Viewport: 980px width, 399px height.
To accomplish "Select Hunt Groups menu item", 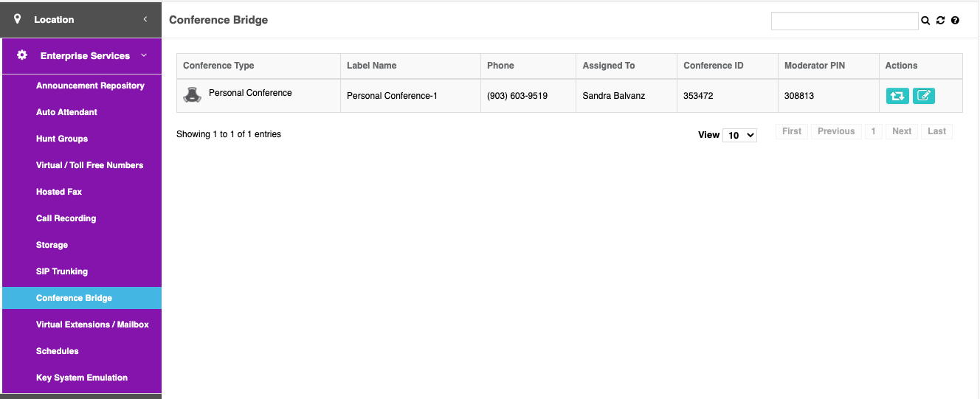I will (x=62, y=139).
